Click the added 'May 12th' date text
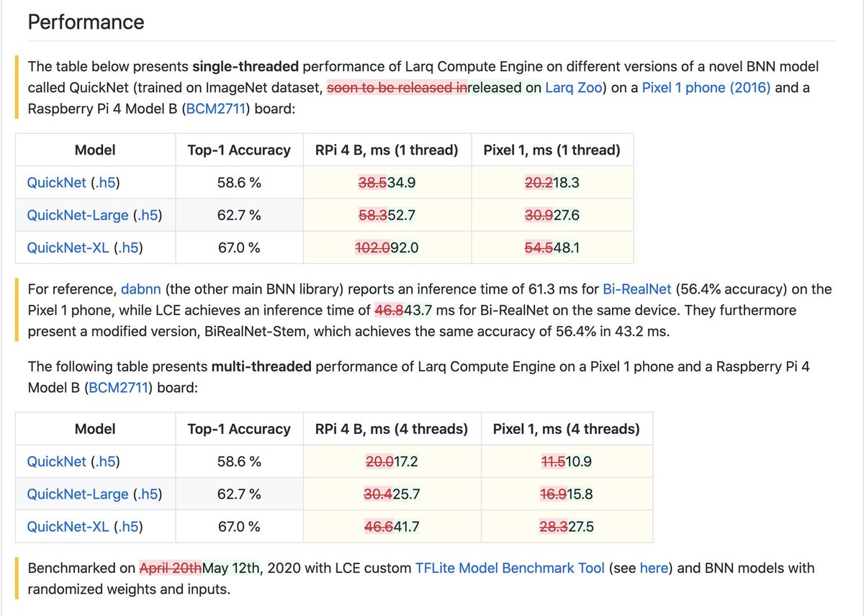This screenshot has height=616, width=864. click(x=232, y=568)
